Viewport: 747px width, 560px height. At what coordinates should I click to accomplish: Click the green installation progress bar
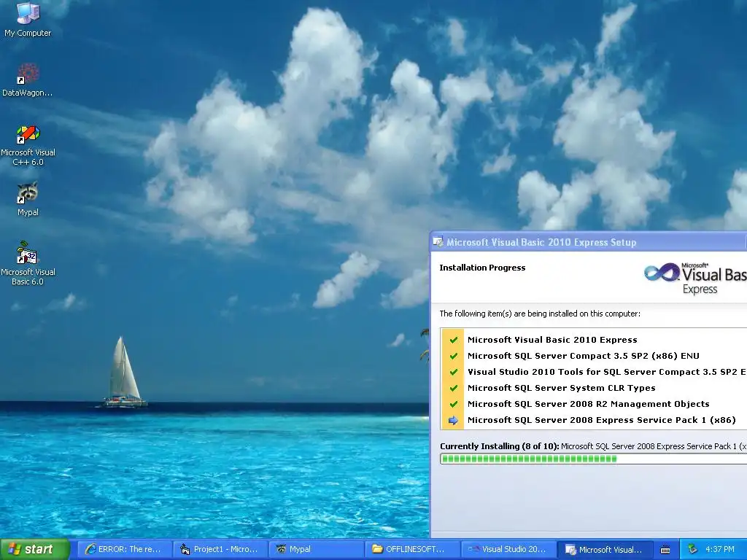pyautogui.click(x=594, y=459)
